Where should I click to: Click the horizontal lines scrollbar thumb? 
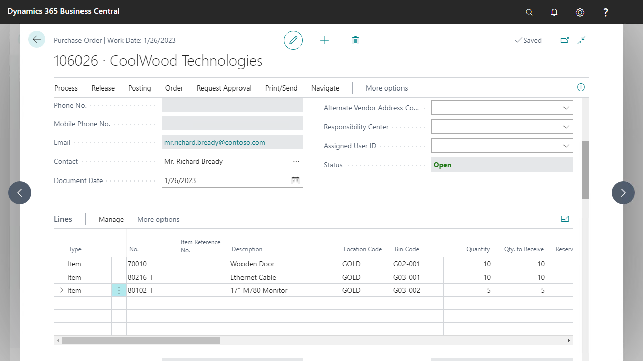141,340
